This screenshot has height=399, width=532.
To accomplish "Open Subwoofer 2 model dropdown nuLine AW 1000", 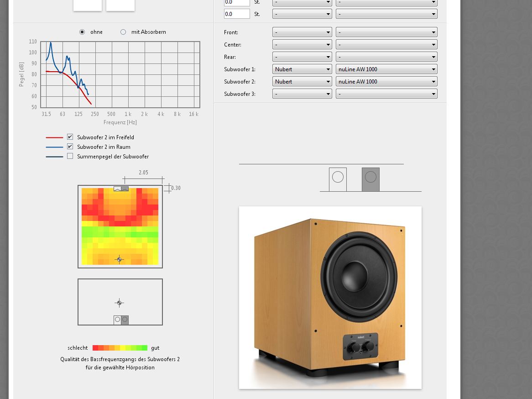I will [386, 82].
